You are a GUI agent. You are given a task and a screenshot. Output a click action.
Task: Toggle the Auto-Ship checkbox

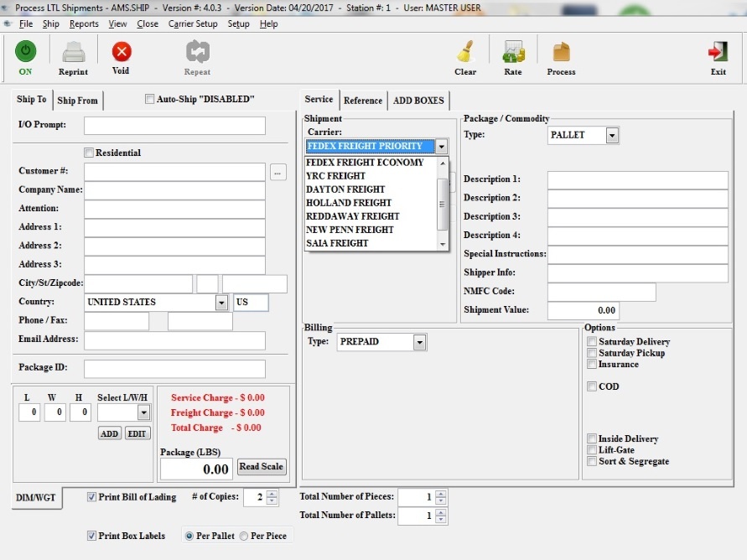[x=149, y=99]
